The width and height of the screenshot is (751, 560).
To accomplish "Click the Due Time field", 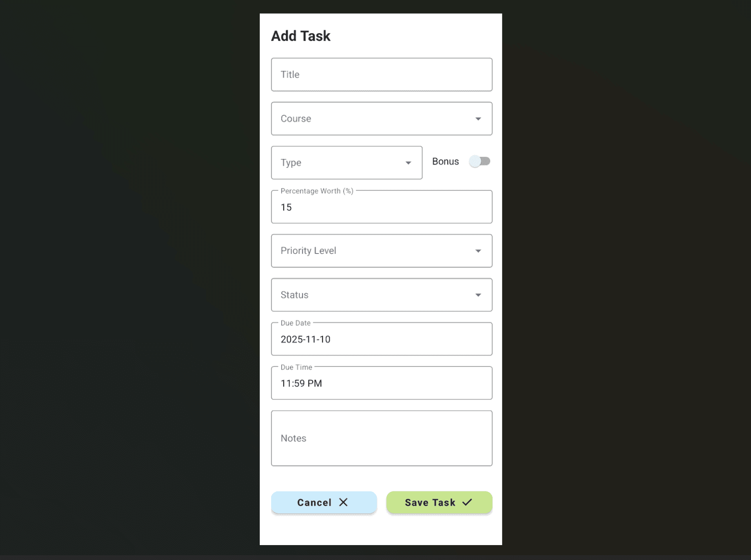I will point(381,383).
